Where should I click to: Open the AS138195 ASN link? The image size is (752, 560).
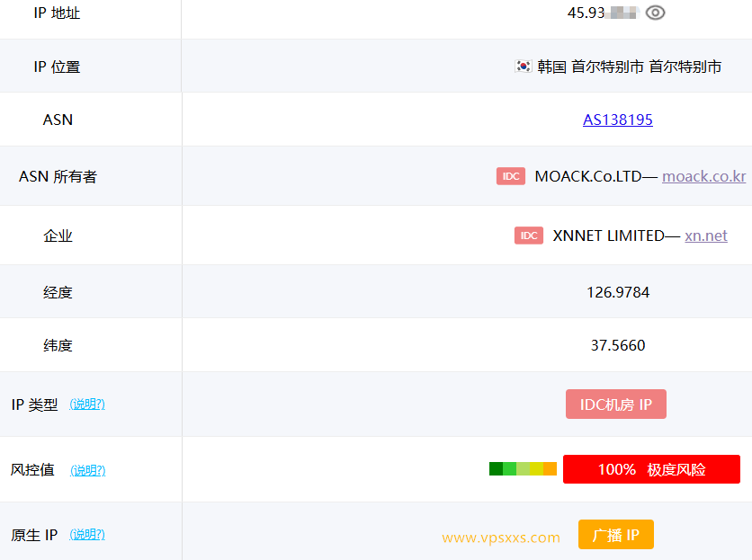(617, 120)
